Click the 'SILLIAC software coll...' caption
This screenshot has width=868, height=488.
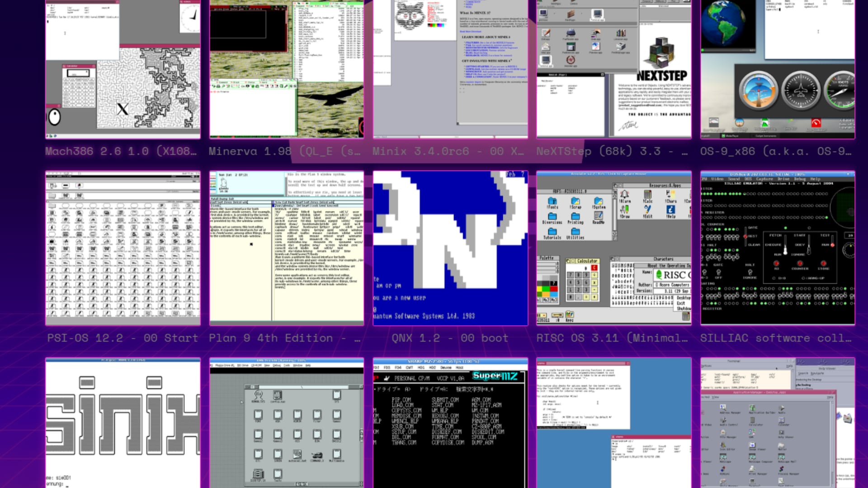776,338
